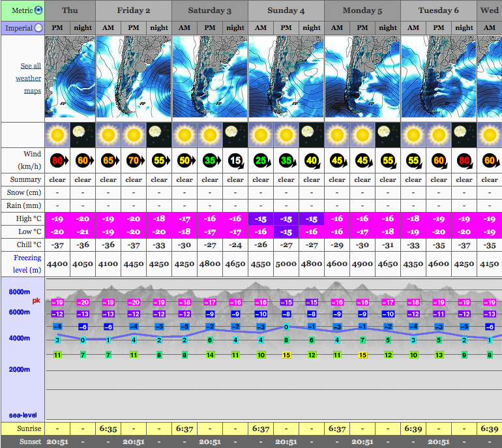This screenshot has width=502, height=448.
Task: Click the Sunday PM sun icon
Action: (x=286, y=135)
